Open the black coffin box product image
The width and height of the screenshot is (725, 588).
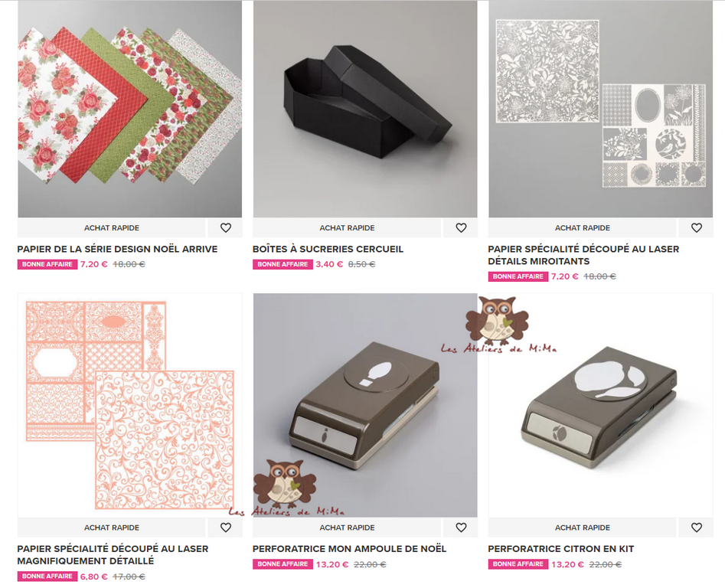coord(365,109)
